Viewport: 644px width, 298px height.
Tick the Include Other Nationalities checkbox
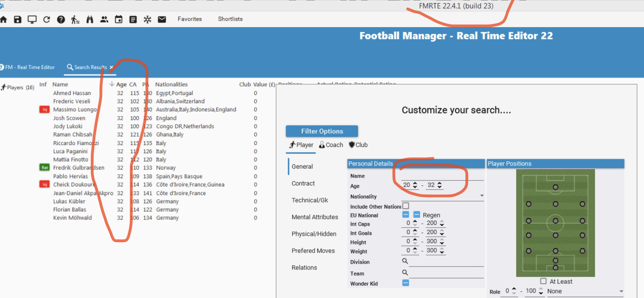point(405,206)
